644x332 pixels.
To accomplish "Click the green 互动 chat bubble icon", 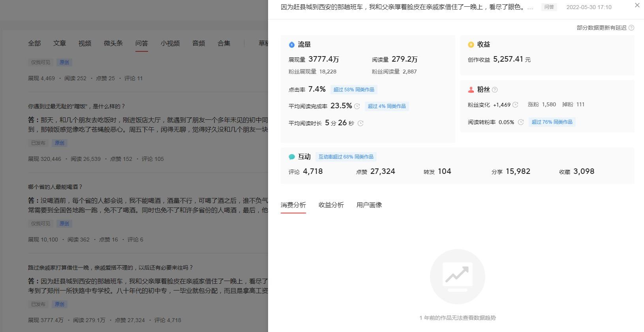I will tap(292, 157).
